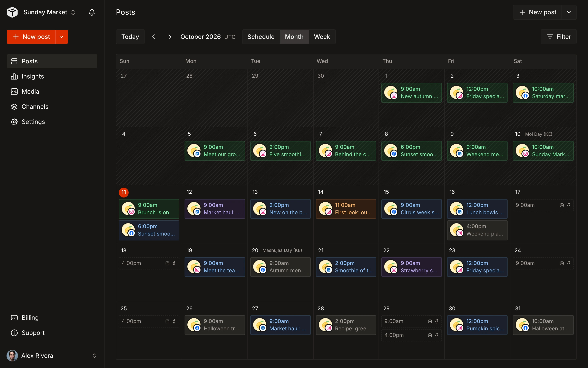588x368 pixels.
Task: Click the Billing card icon
Action: click(14, 318)
